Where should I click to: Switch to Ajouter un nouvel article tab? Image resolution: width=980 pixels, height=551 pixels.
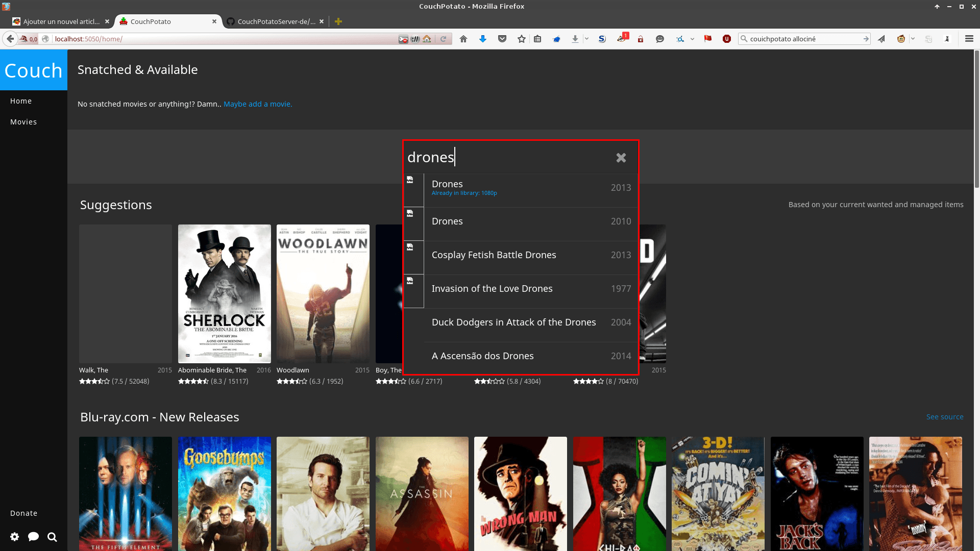(61, 21)
